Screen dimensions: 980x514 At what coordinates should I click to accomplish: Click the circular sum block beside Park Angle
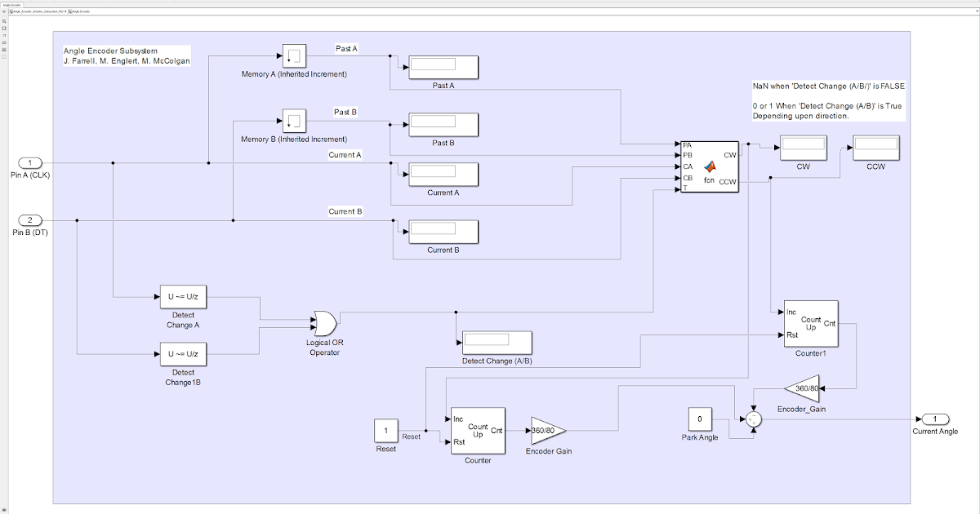coord(752,419)
